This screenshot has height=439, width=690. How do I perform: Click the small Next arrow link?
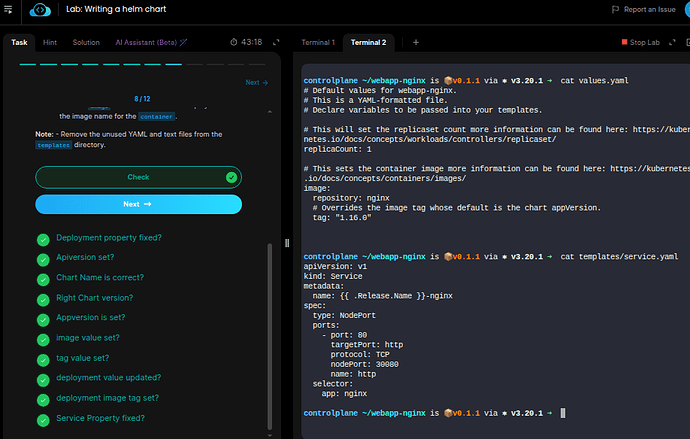[256, 83]
